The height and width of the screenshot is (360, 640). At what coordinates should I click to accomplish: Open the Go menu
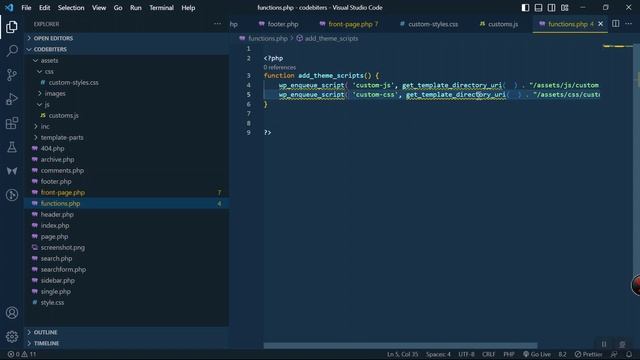pos(118,8)
